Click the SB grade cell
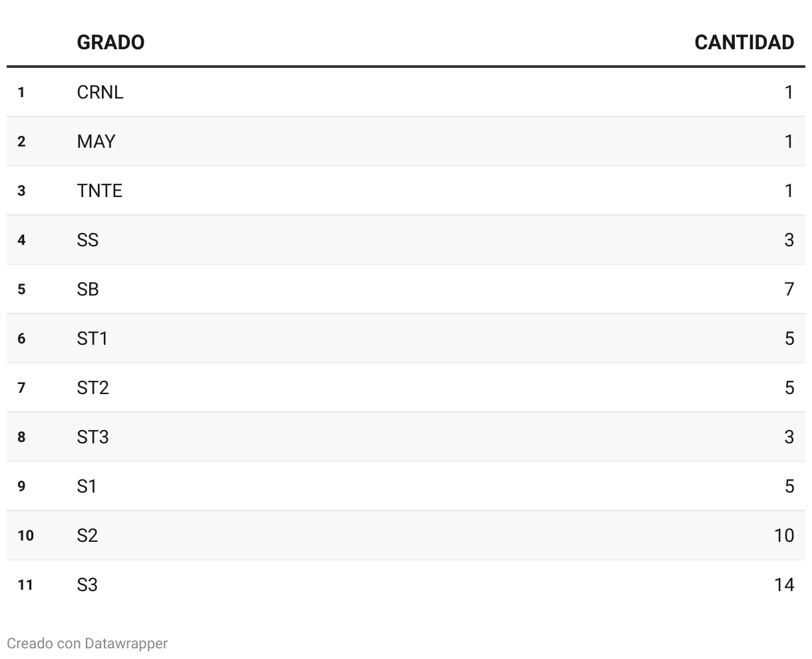This screenshot has height=659, width=812. coord(88,289)
